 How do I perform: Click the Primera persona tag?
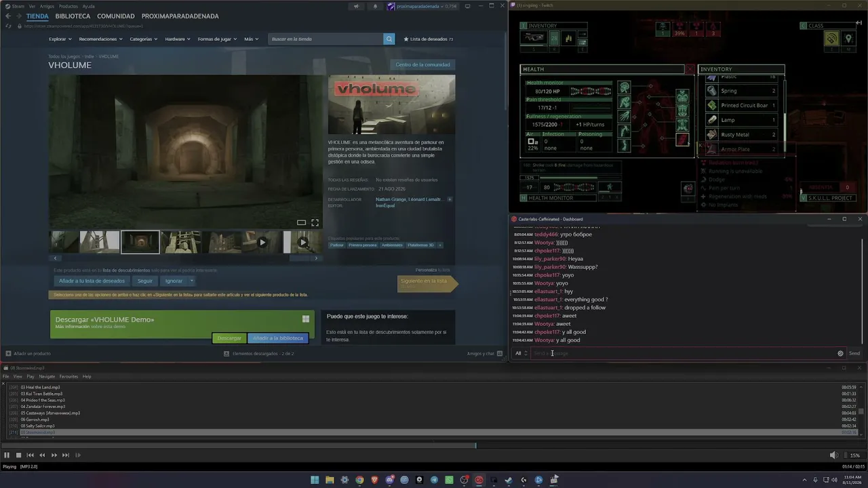coord(363,245)
